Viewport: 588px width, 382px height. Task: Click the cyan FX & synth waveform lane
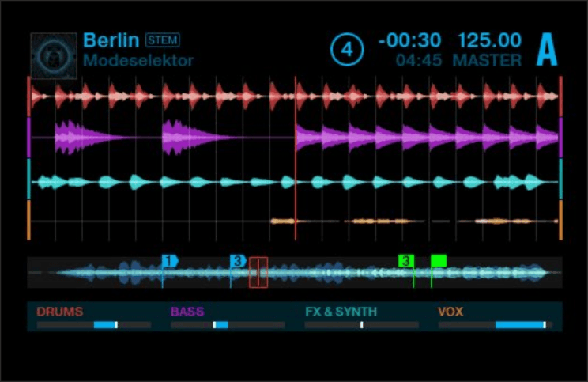[x=294, y=181]
